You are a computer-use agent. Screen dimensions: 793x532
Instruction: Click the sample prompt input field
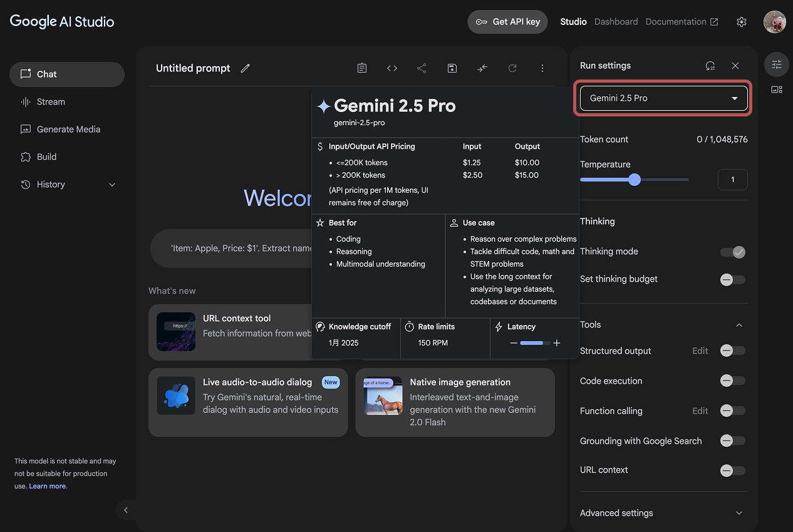(232, 248)
